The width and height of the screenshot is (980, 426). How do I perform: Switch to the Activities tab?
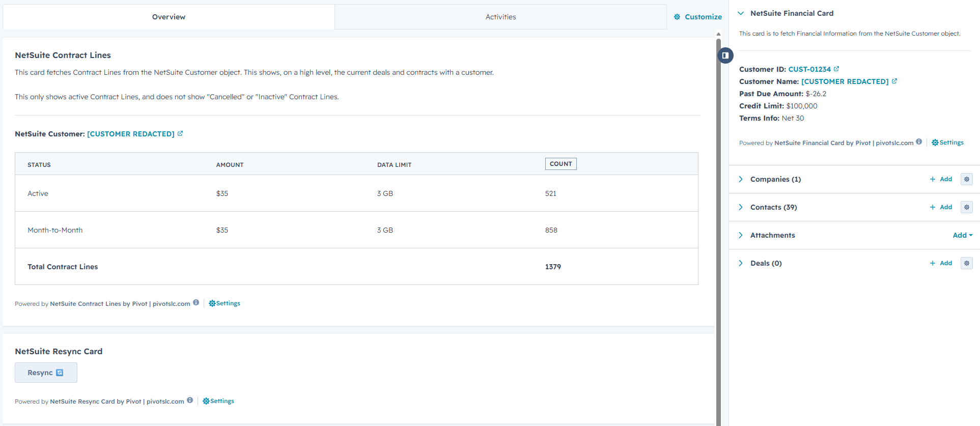(x=500, y=17)
